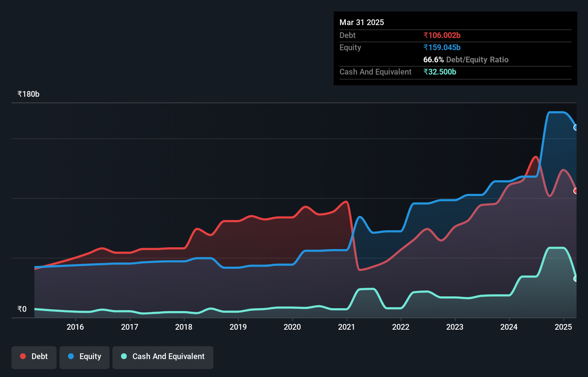Click the 2016 x-axis label
588x377 pixels.
75,327
